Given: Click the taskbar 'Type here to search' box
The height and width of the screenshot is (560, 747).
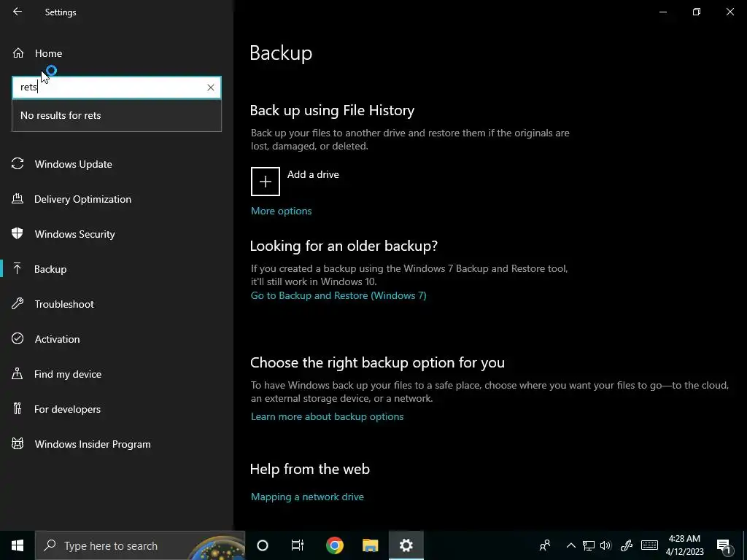Looking at the screenshot, I should pyautogui.click(x=140, y=545).
